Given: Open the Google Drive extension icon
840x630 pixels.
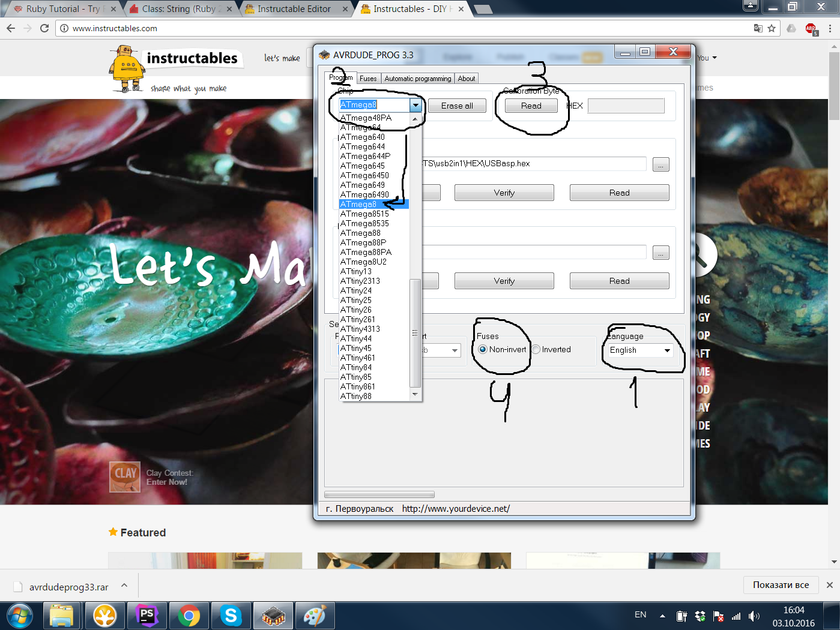Looking at the screenshot, I should [x=791, y=28].
